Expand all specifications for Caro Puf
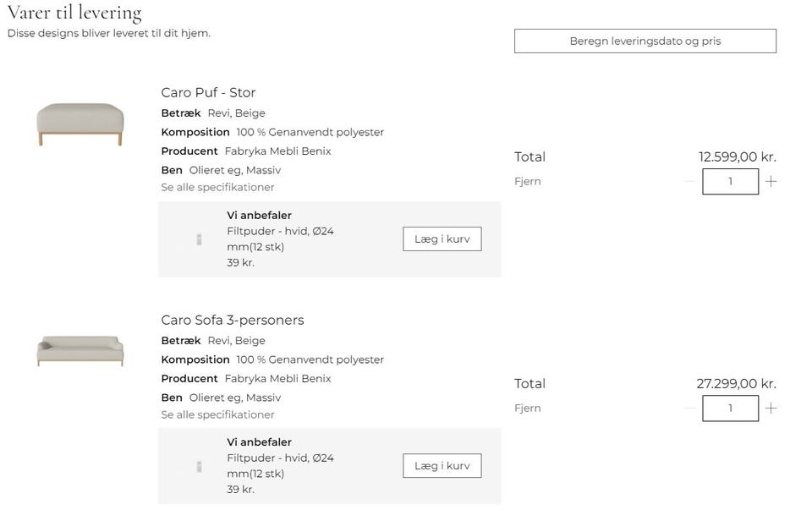The width and height of the screenshot is (812, 510). pyautogui.click(x=217, y=188)
